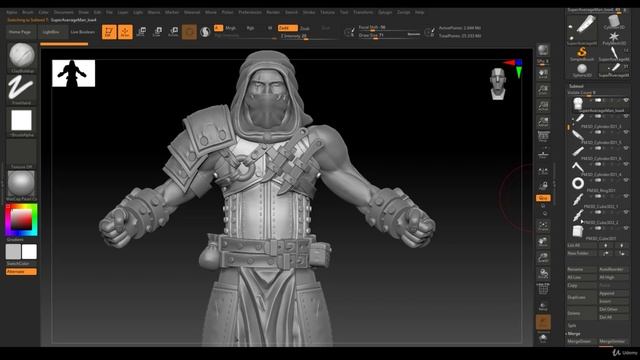
Task: Enable the Mrgb mode
Action: pyautogui.click(x=231, y=28)
